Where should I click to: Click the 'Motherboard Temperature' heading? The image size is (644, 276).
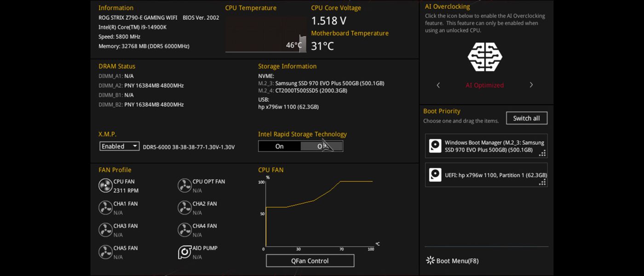pyautogui.click(x=350, y=33)
